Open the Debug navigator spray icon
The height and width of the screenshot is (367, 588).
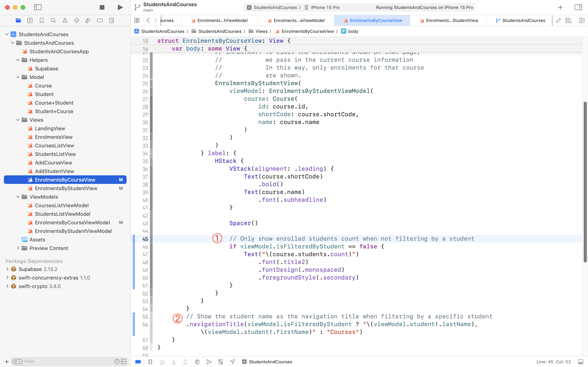[x=88, y=20]
